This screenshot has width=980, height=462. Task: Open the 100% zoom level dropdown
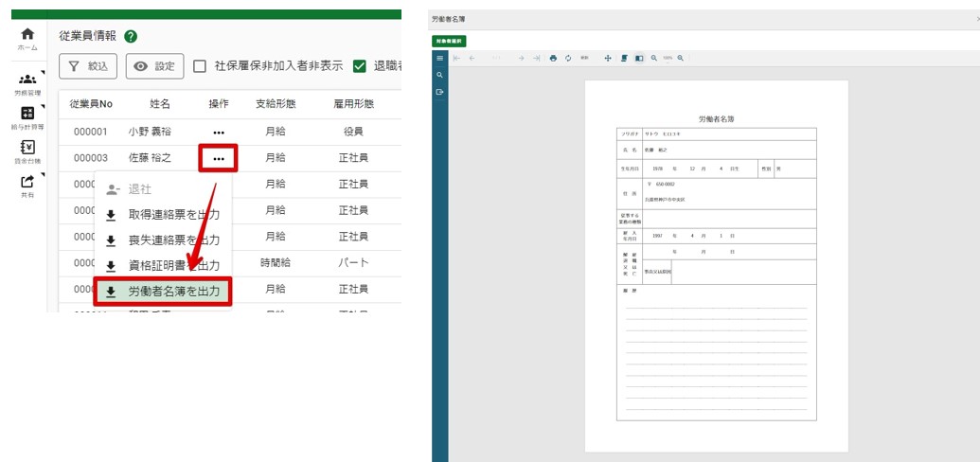pyautogui.click(x=668, y=58)
